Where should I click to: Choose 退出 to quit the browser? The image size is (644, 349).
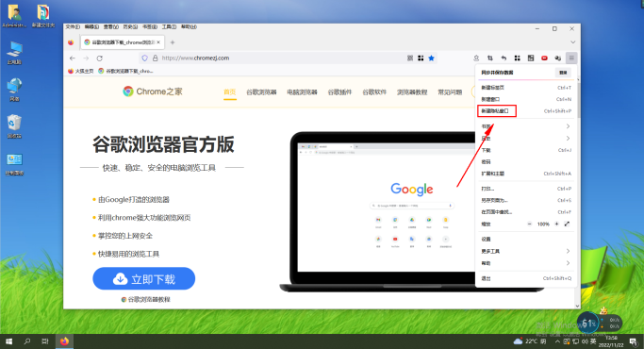(526, 278)
